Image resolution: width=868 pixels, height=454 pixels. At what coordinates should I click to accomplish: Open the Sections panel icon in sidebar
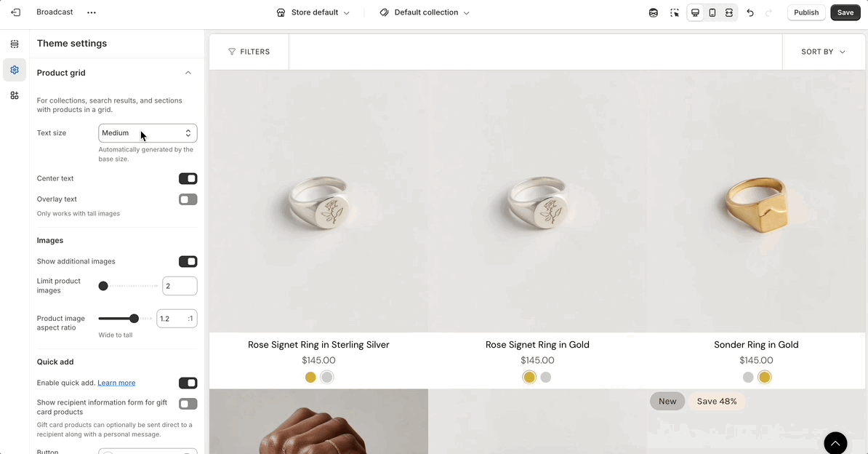click(x=15, y=44)
